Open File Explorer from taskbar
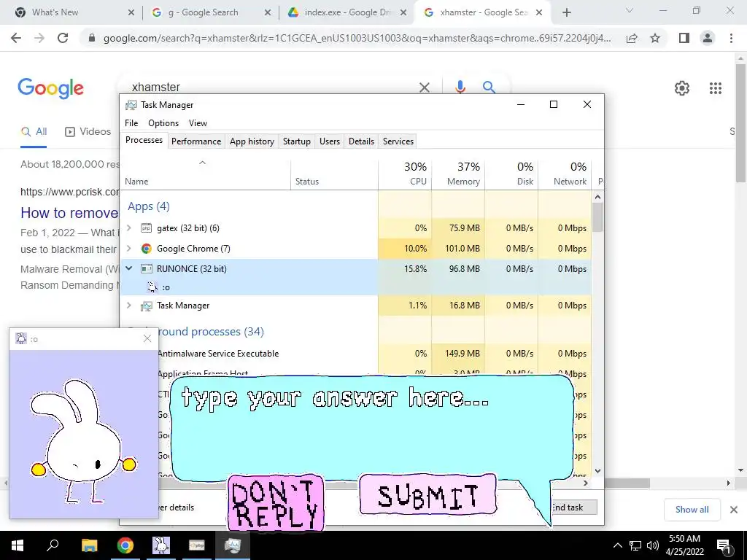Screen dimensions: 747x560 point(89,545)
